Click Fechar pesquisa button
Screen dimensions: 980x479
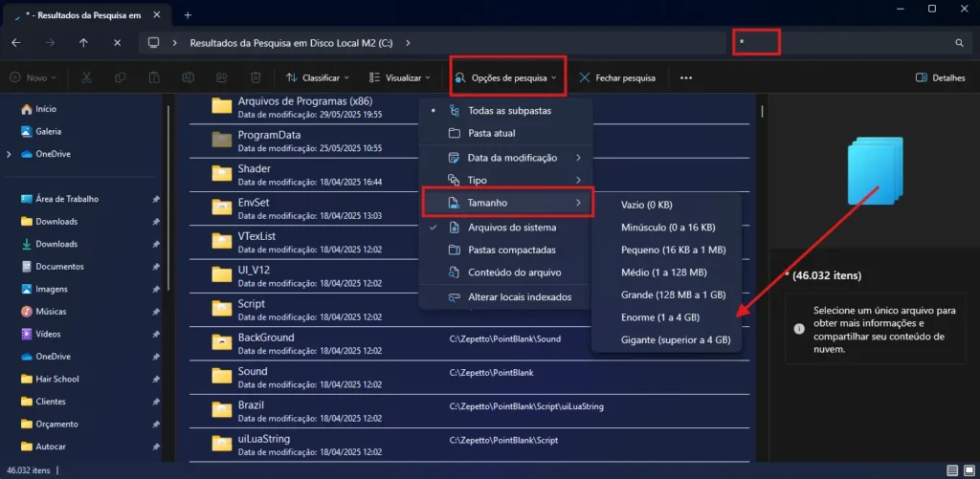pos(617,78)
